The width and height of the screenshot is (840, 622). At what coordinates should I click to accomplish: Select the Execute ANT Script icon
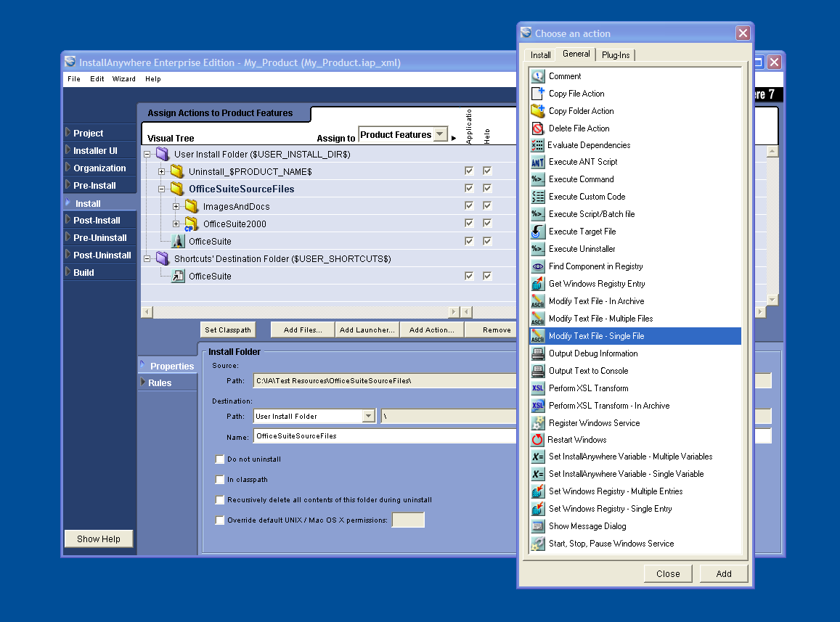click(537, 162)
